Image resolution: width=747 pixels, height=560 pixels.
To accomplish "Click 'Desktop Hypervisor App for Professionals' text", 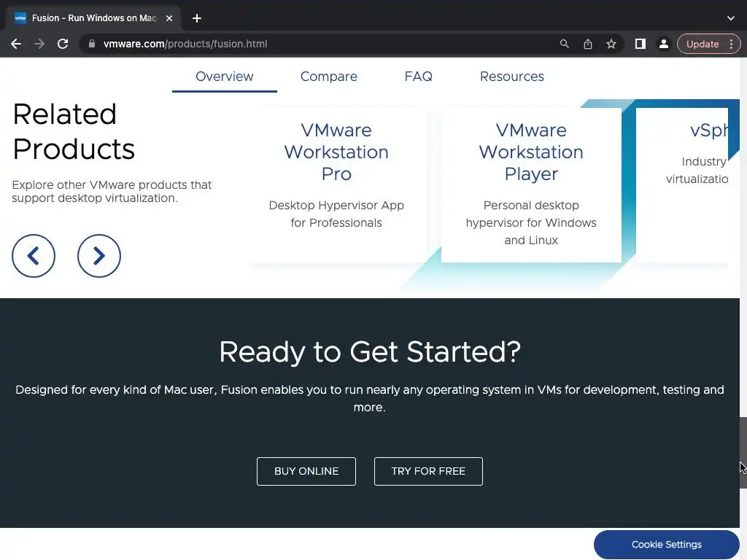I will 336,214.
